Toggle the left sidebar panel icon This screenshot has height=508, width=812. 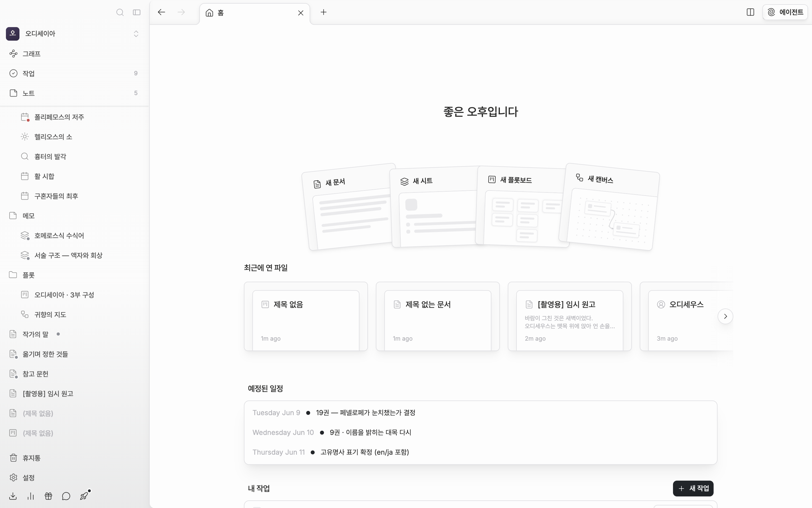click(x=136, y=12)
